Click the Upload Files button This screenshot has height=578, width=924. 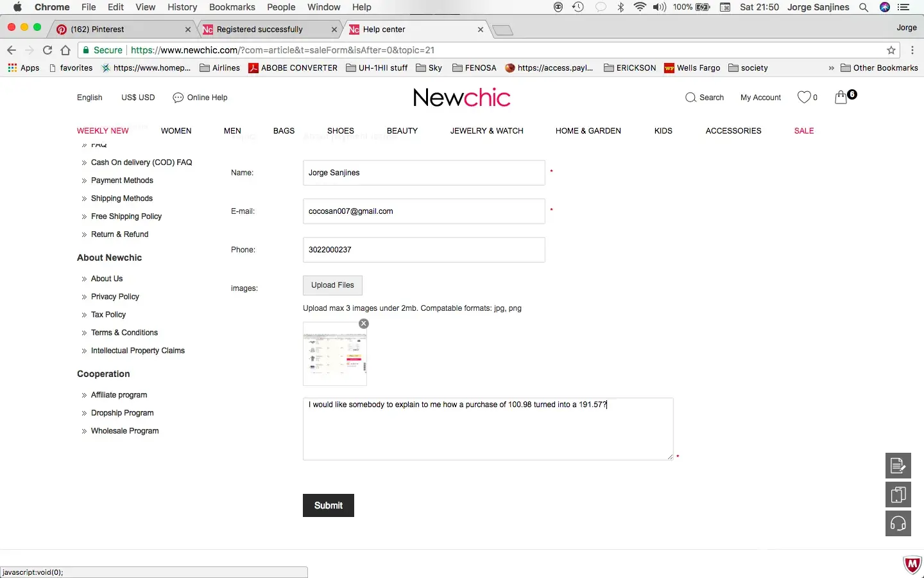[x=332, y=285]
